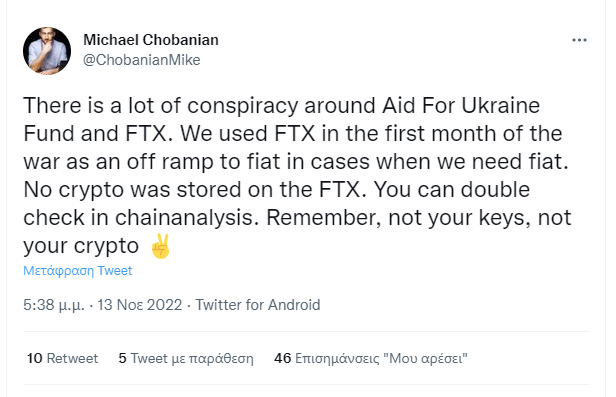Click the Μετάφραση Tweet translate link

coord(77,271)
